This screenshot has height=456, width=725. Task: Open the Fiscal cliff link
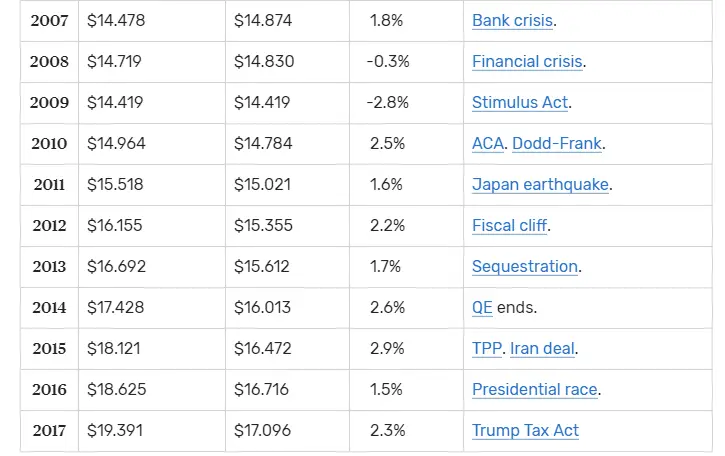tap(509, 226)
